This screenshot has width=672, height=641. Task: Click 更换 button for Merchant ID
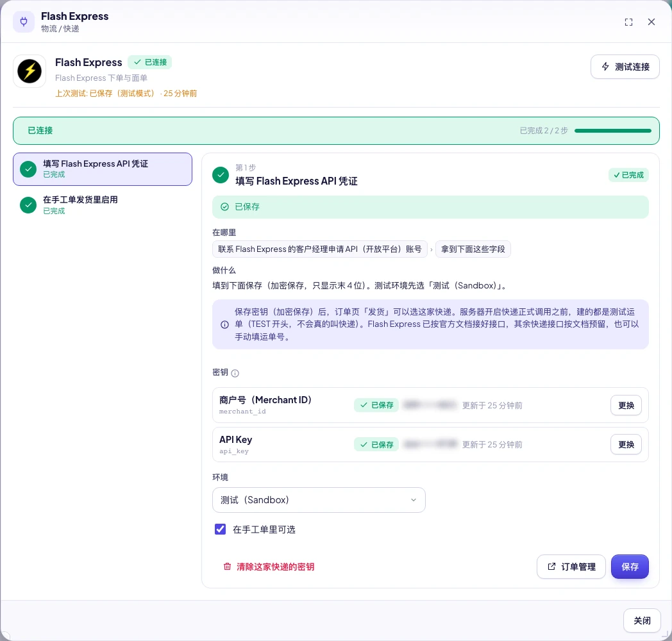click(x=626, y=405)
